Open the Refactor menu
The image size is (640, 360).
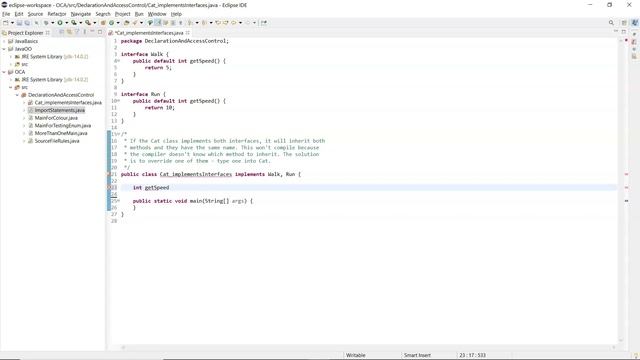pos(57,14)
